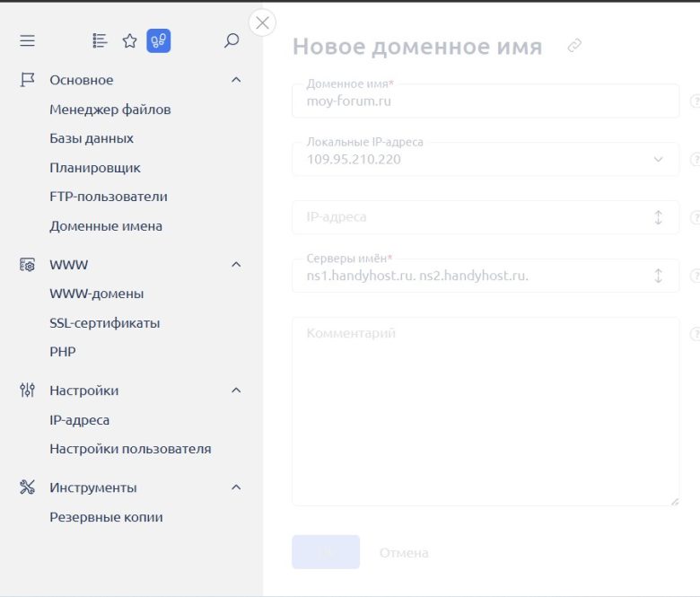700x597 pixels.
Task: Collapse the WWW section chevron
Action: [236, 265]
